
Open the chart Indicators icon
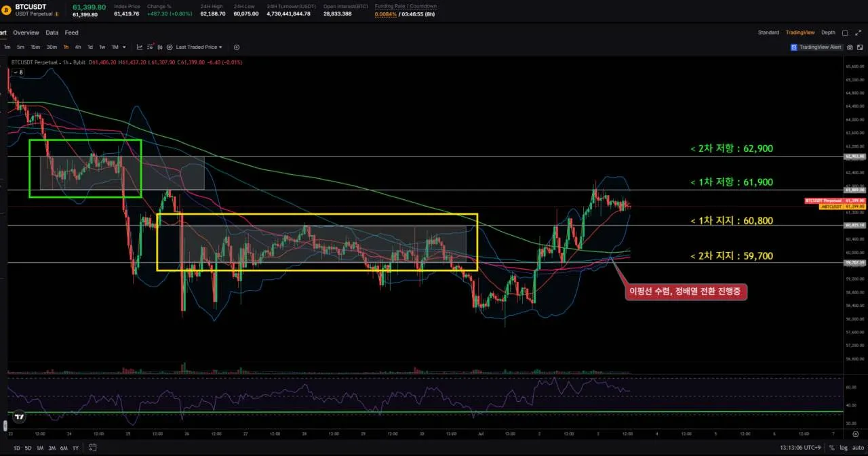click(140, 47)
